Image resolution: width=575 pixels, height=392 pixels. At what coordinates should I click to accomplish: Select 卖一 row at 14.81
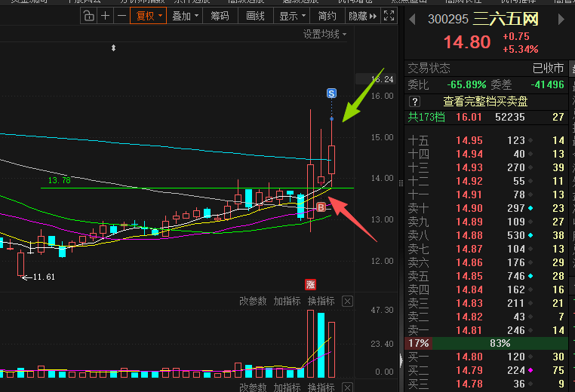(x=486, y=330)
